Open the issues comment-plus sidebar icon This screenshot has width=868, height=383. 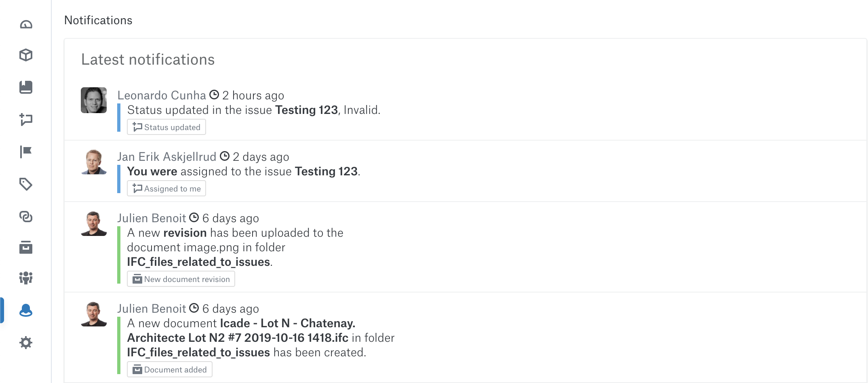click(x=26, y=120)
